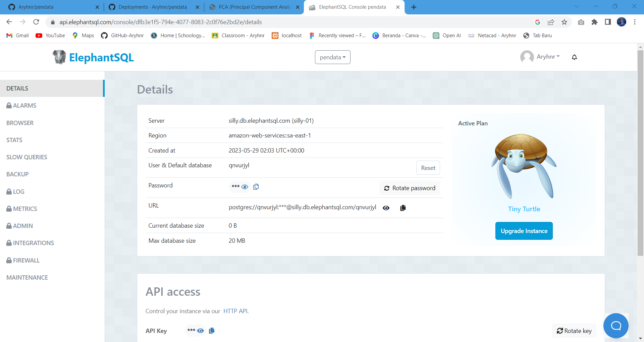Expand the browser tab search chevron
Image resolution: width=644 pixels, height=342 pixels.
(x=577, y=6)
